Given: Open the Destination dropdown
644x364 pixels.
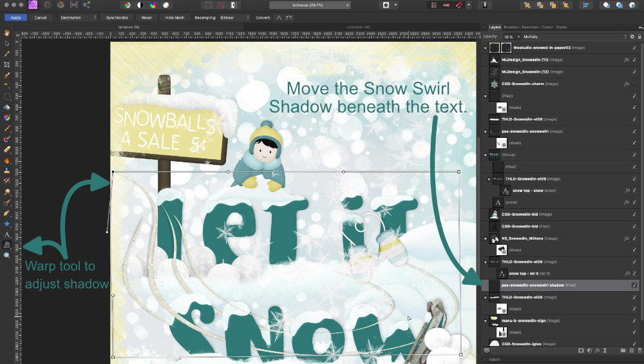Looking at the screenshot, I should [78, 17].
